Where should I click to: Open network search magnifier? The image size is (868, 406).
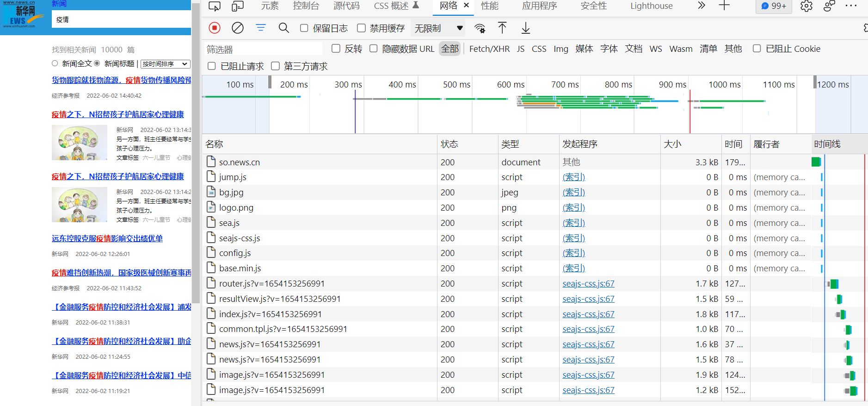click(284, 28)
